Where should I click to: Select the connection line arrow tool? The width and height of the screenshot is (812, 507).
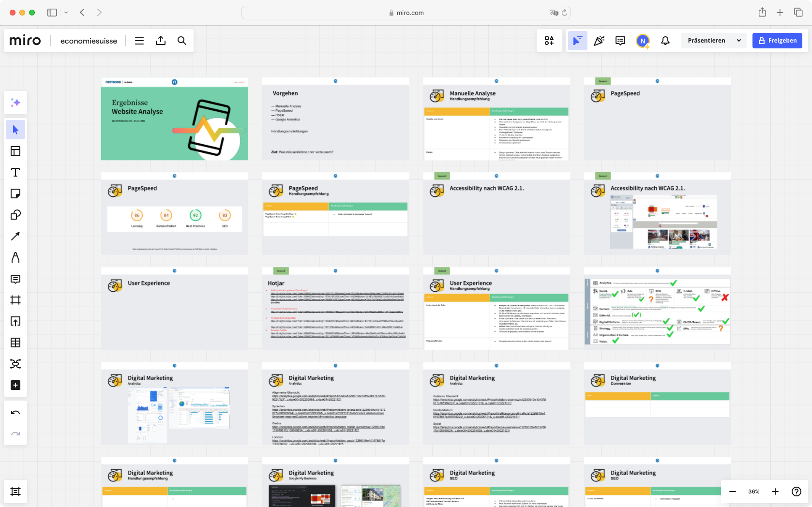[x=15, y=236]
